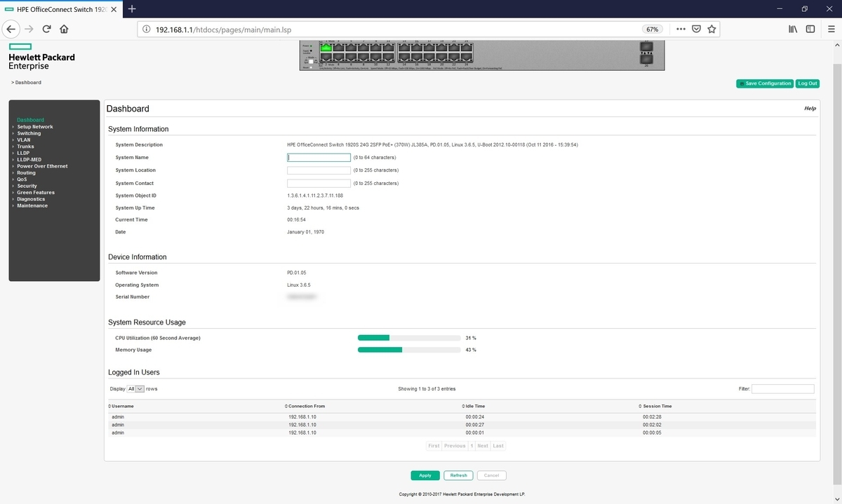Open the QoS navigation item
This screenshot has width=842, height=504.
tap(22, 179)
